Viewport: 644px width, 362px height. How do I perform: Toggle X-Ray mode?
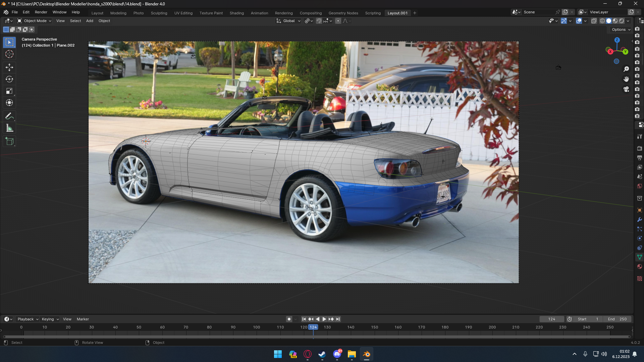pyautogui.click(x=594, y=21)
